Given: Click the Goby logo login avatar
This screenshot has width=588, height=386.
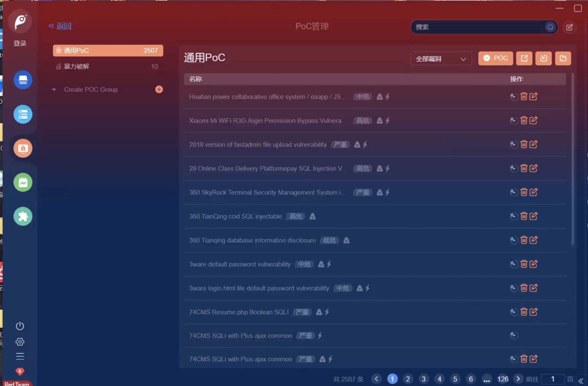Looking at the screenshot, I should 20,22.
